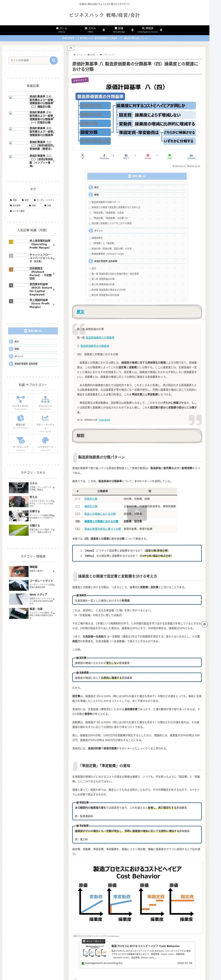
Task: Open popular article 売上高営業利益率 Operating Profit Margin
Action: [33, 244]
